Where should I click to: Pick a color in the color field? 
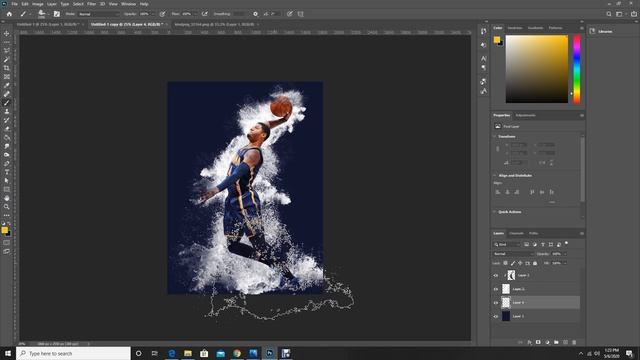[537, 69]
